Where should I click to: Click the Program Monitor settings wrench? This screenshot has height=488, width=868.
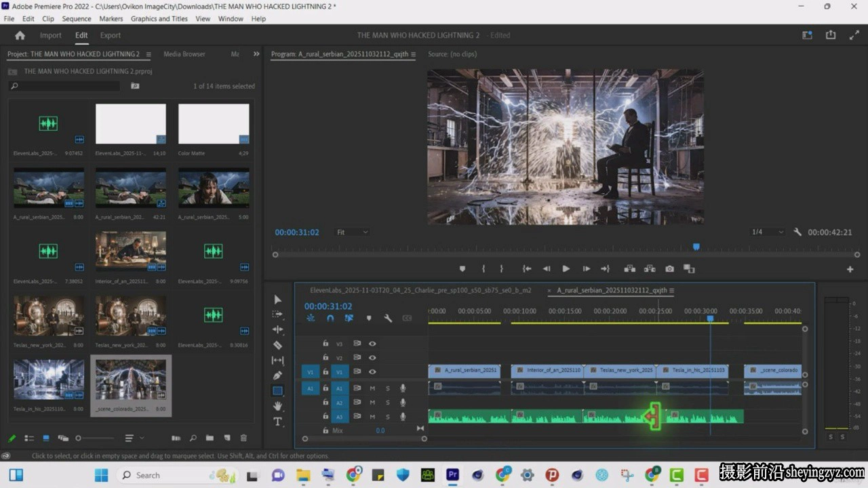(x=797, y=232)
